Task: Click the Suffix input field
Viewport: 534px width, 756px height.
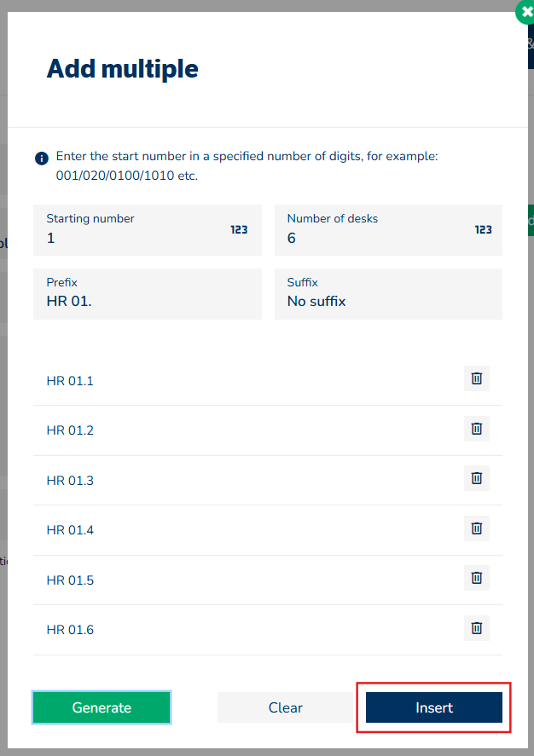Action: [388, 301]
